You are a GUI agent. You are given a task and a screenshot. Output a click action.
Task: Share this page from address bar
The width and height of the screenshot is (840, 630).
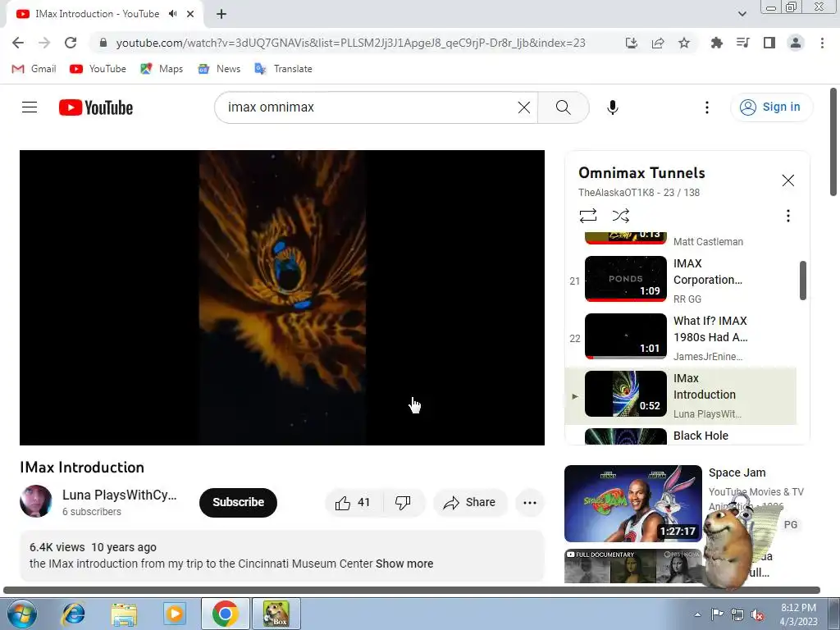658,43
